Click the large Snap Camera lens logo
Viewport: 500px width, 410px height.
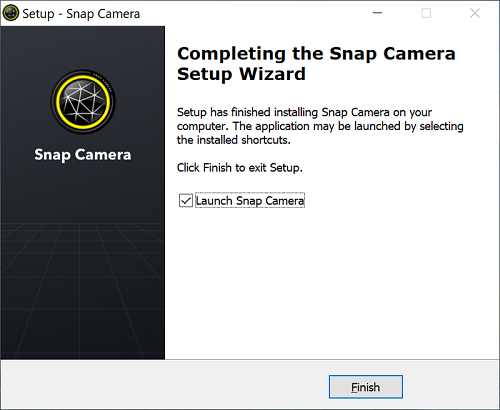(83, 101)
